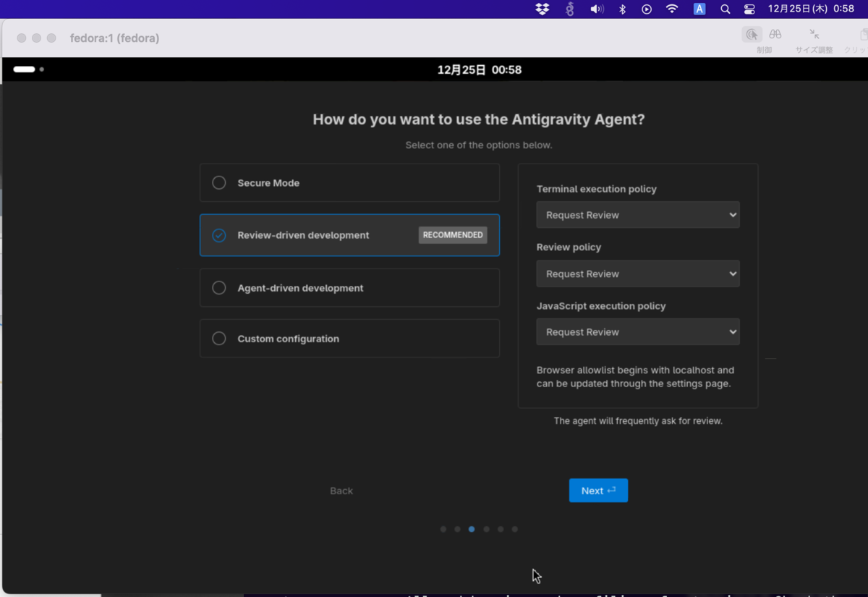Jump to fourth setup page dot
The height and width of the screenshot is (597, 868).
[486, 529]
